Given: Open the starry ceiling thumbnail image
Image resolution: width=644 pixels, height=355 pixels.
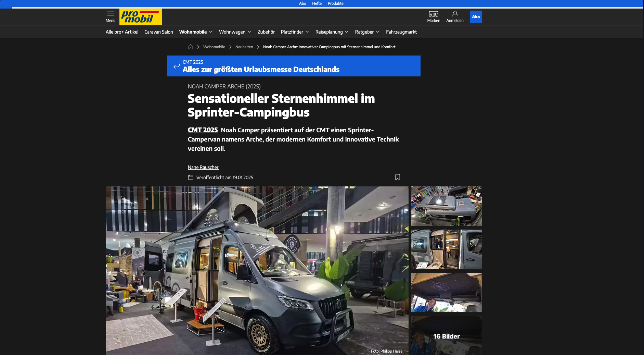Looking at the screenshot, I should pos(446,292).
